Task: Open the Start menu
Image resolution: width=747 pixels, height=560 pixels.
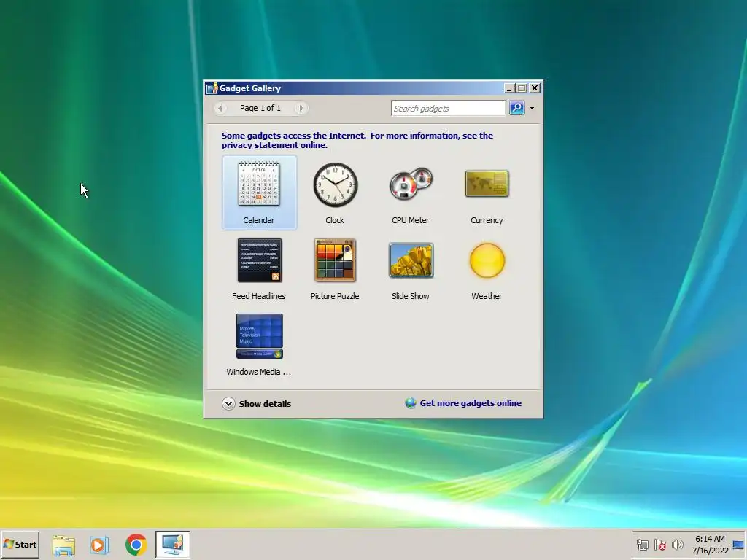Action: 20,544
